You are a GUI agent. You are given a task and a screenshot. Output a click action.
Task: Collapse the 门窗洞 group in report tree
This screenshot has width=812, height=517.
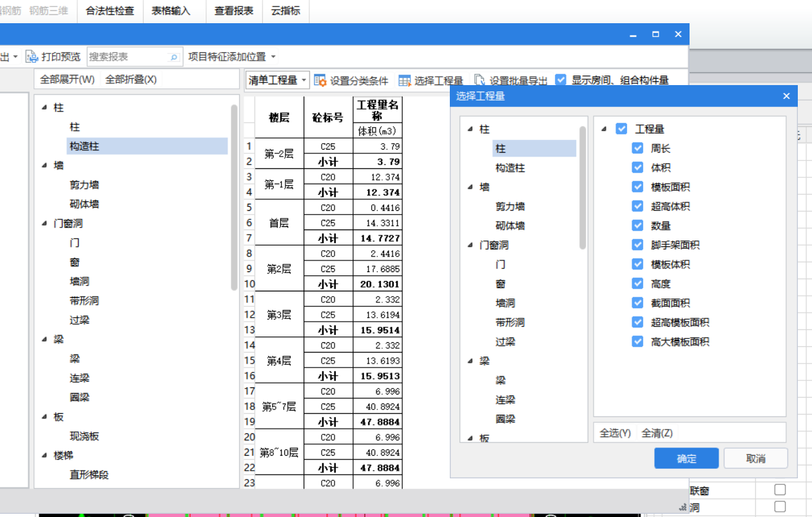pyautogui.click(x=44, y=224)
